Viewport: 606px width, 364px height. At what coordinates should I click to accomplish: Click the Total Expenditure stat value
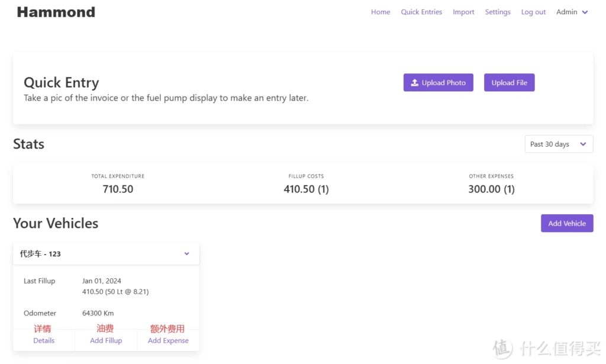(x=118, y=189)
